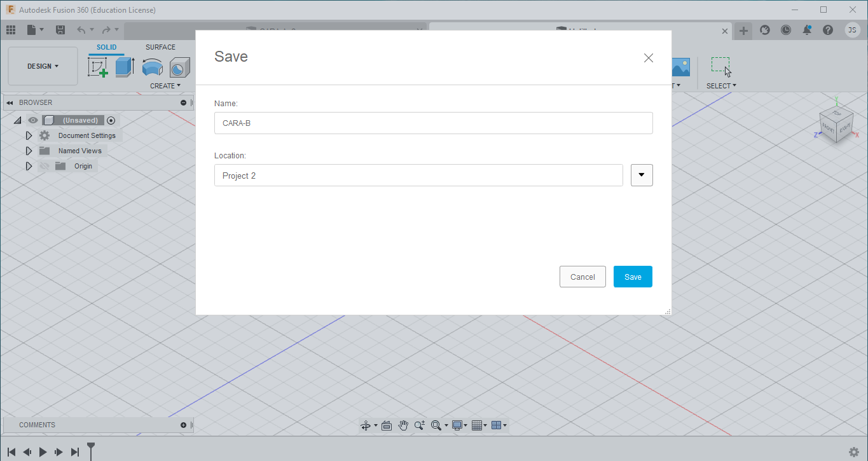Click the Undo arrow

click(x=81, y=30)
